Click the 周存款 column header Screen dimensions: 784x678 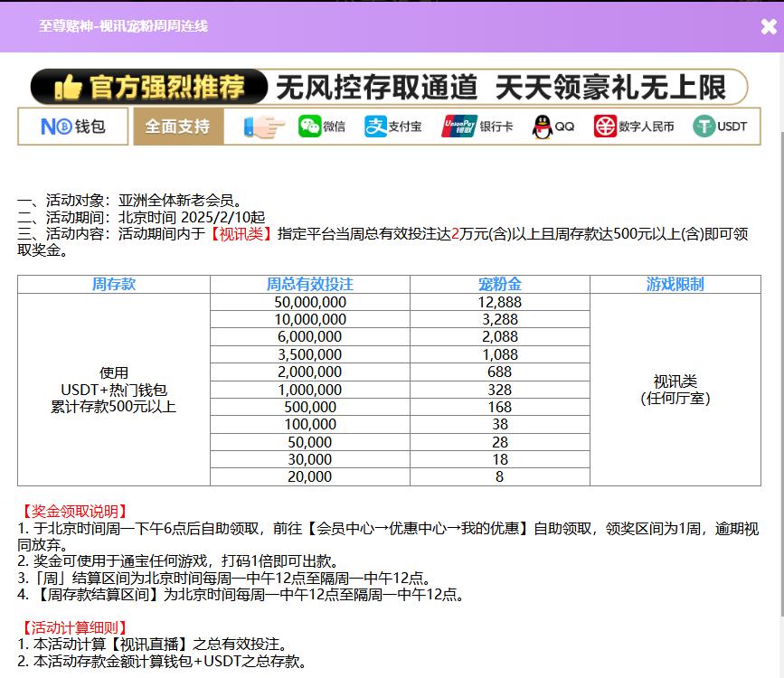tap(114, 284)
